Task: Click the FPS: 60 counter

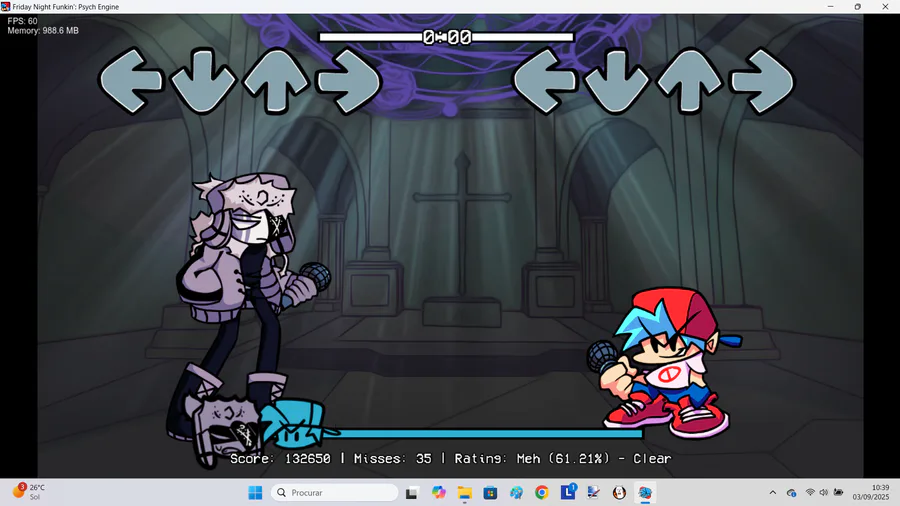Action: (22, 21)
